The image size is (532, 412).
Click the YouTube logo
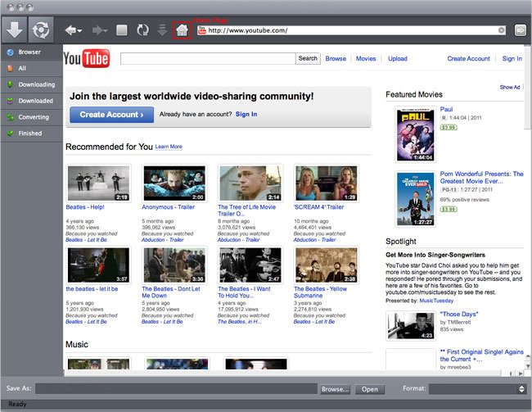pos(87,58)
